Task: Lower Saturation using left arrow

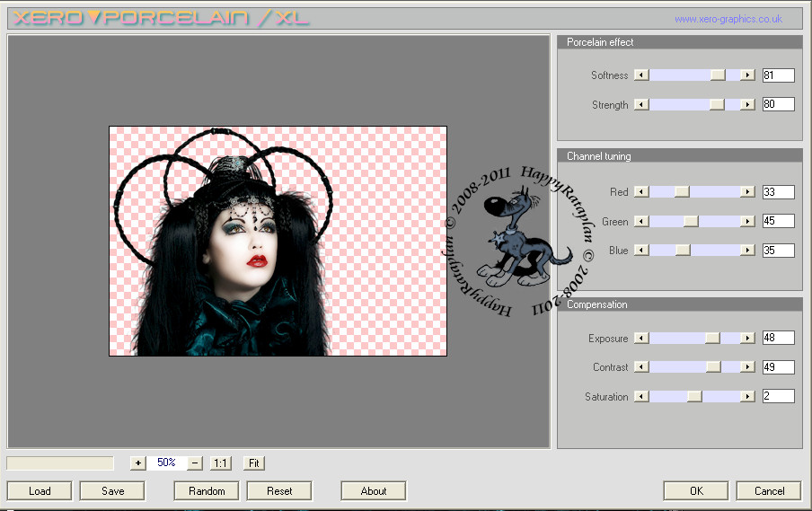Action: click(x=641, y=397)
